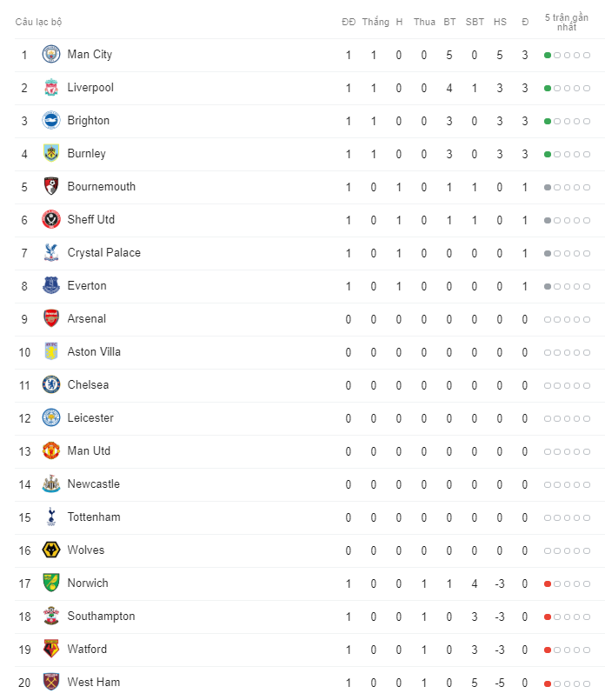Click the 'Thắng' column header
The image size is (605, 700).
(376, 22)
